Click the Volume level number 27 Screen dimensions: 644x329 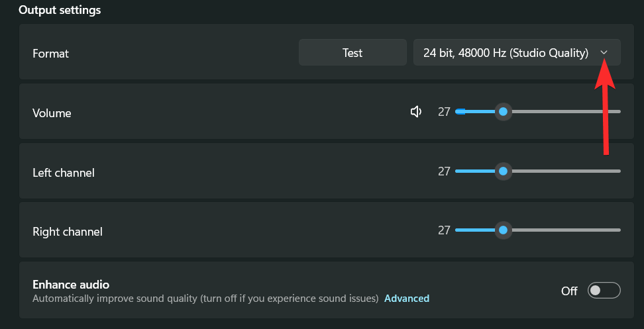[x=444, y=112]
